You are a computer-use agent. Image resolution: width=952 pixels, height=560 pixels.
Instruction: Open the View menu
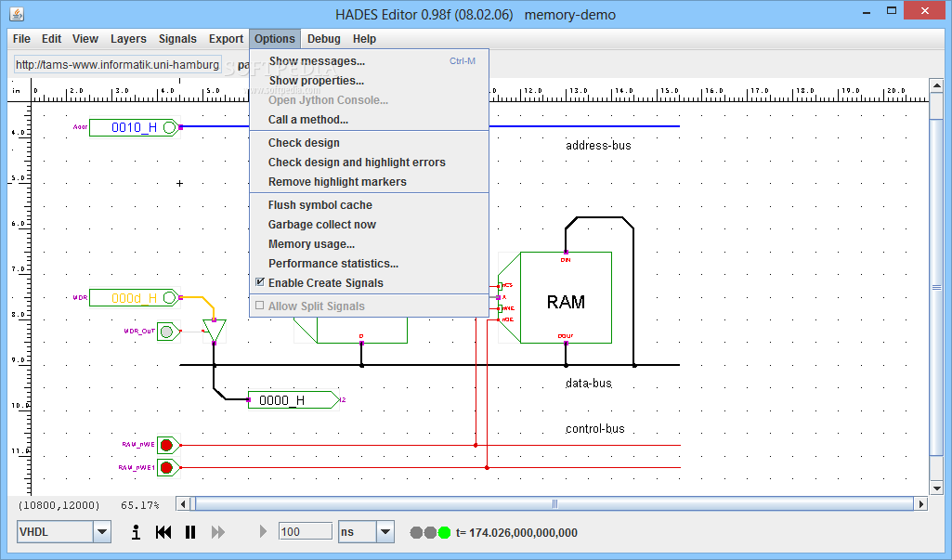pos(85,39)
